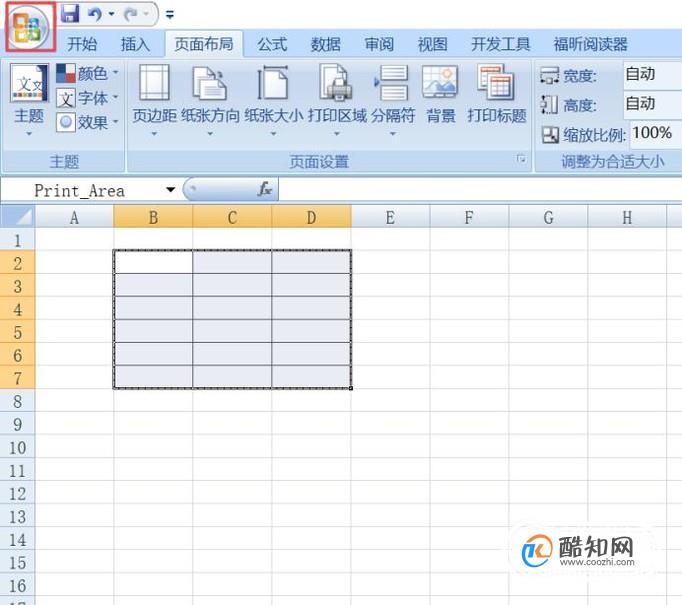The height and width of the screenshot is (605, 682).
Task: Select row 16 header
Action: point(17,585)
